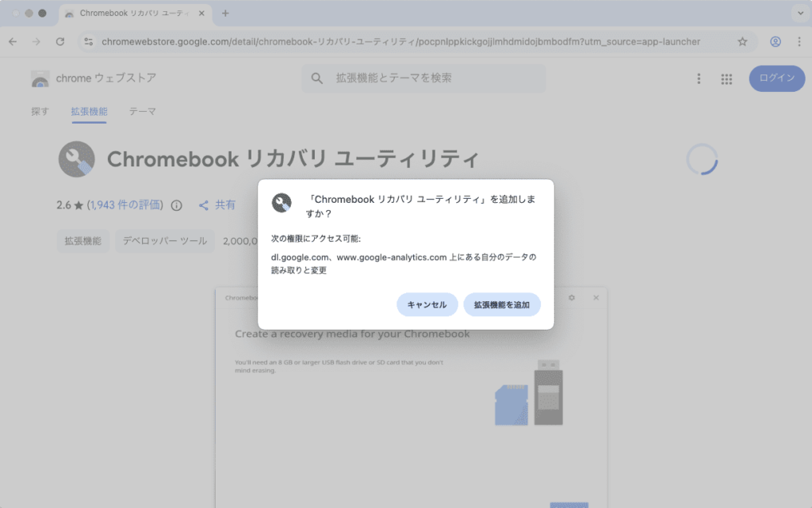The image size is (812, 508).
Task: Click the search magnifier icon
Action: pos(317,78)
